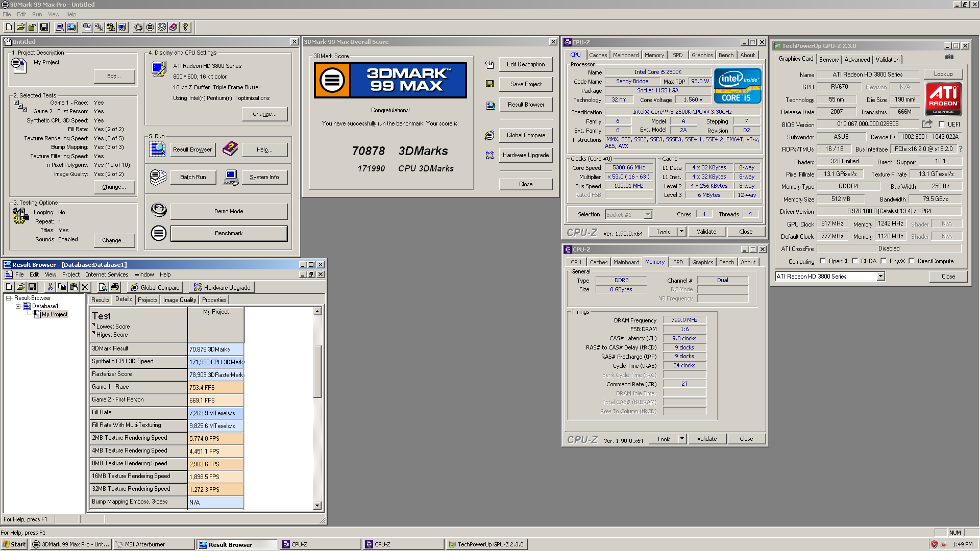
Task: Click the Result Browser vertical scrollbar thumb
Action: point(317,371)
